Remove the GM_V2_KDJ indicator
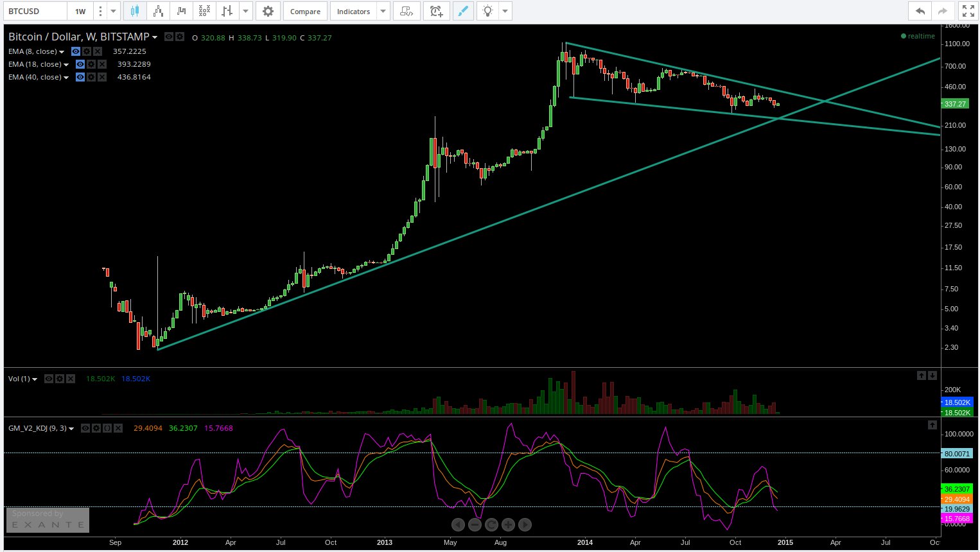Screen dimensions: 980x552 pyautogui.click(x=118, y=428)
